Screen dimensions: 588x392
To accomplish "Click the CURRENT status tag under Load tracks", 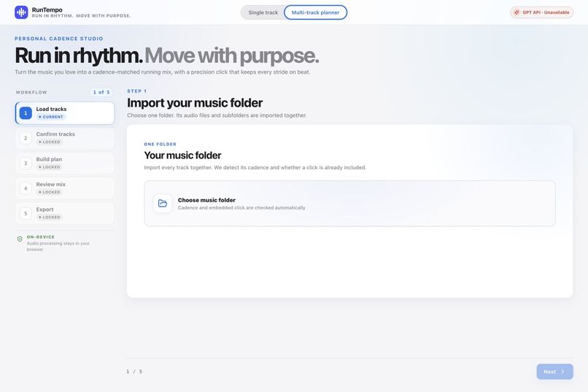I will click(50, 117).
